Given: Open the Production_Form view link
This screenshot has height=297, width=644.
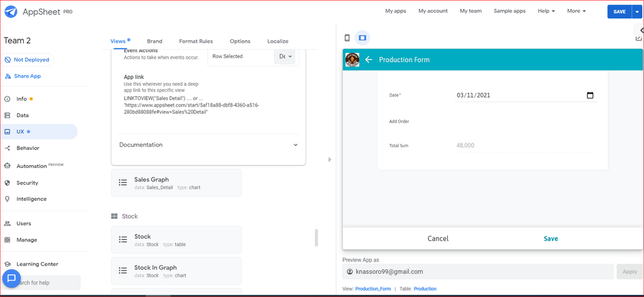Looking at the screenshot, I should 373,289.
